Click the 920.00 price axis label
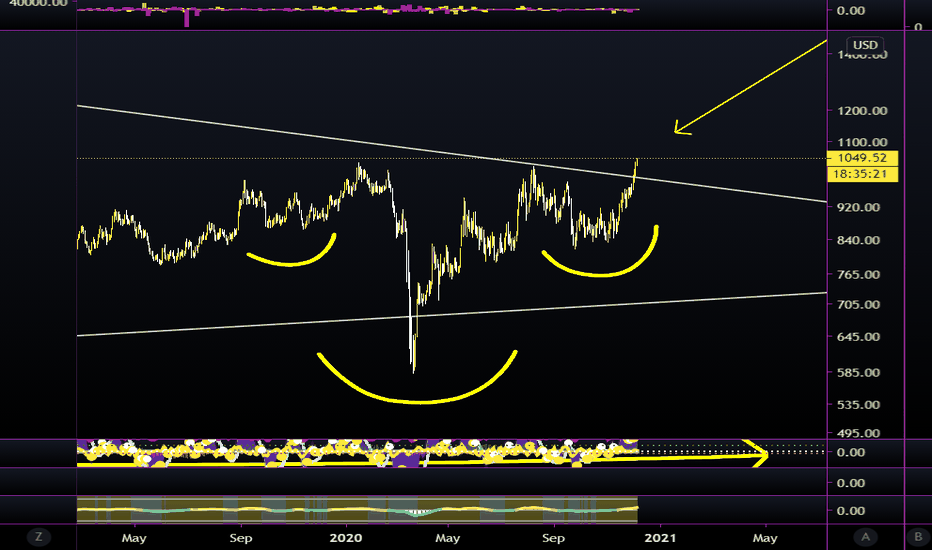This screenshot has height=550, width=932. [x=858, y=208]
